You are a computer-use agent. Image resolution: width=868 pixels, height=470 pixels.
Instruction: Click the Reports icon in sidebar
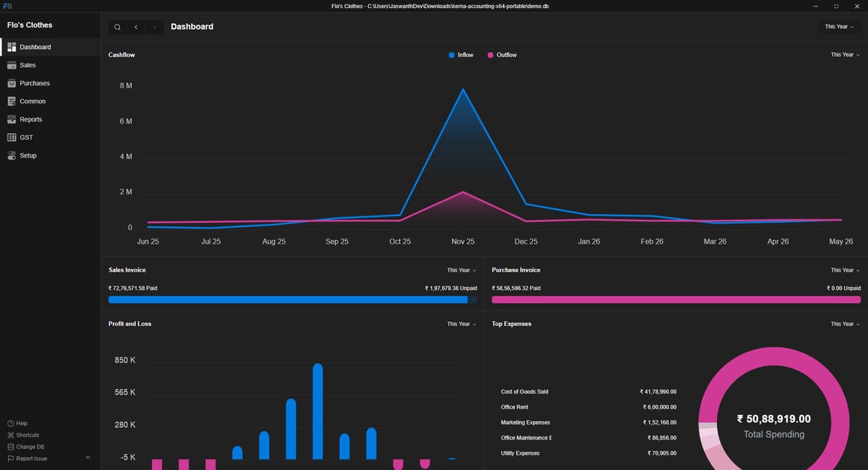coord(12,119)
